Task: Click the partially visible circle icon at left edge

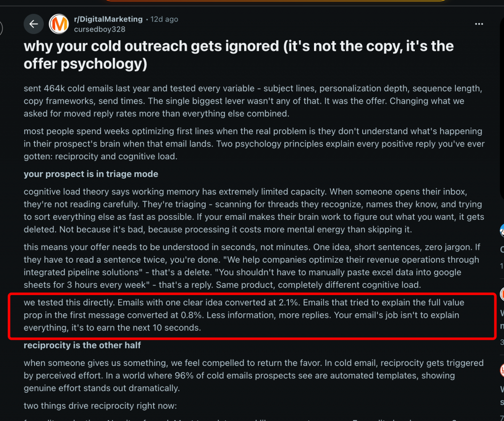Action: (x=1, y=28)
